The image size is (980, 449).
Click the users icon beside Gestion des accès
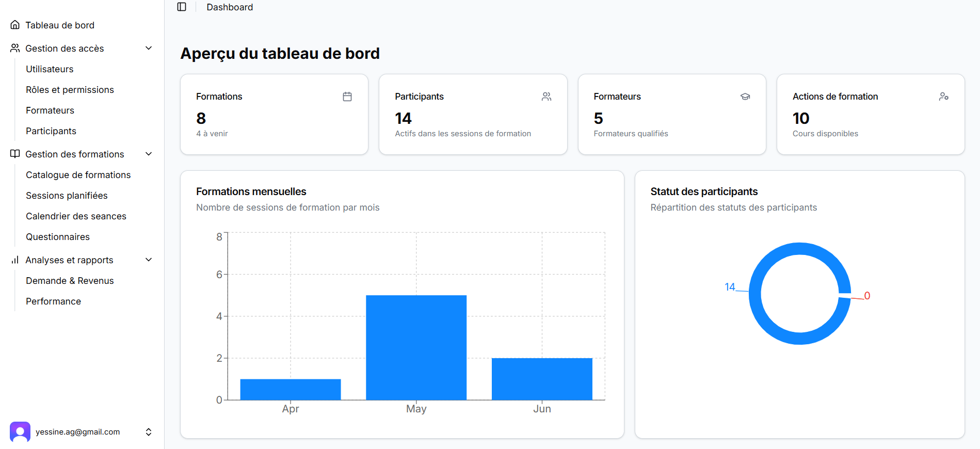click(15, 48)
